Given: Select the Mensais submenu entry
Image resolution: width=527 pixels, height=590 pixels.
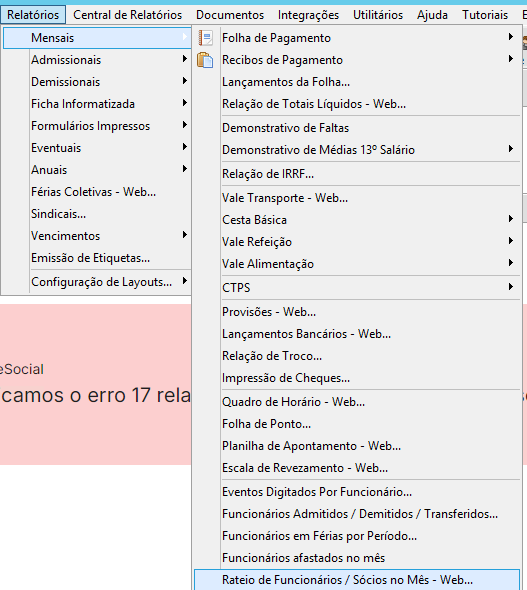Looking at the screenshot, I should tap(97, 38).
